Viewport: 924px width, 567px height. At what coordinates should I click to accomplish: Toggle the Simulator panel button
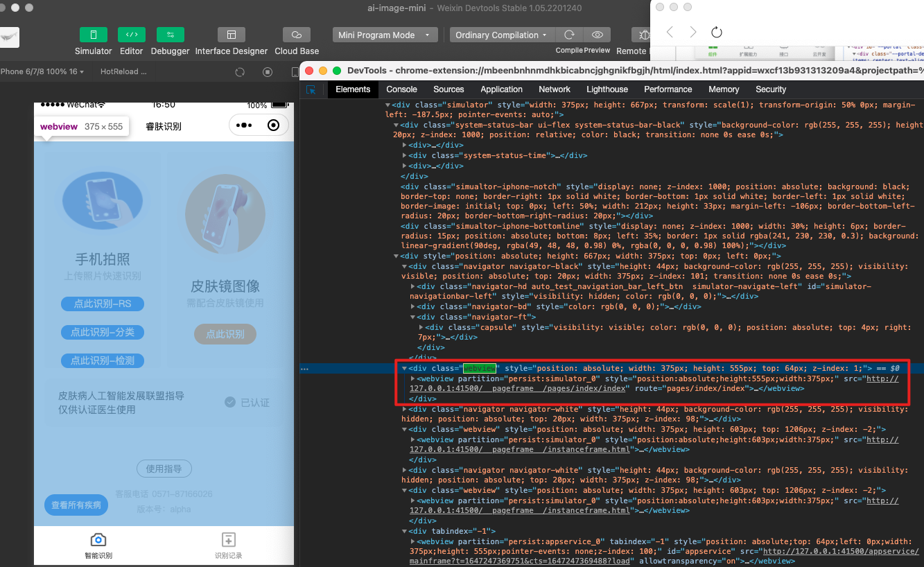(94, 35)
